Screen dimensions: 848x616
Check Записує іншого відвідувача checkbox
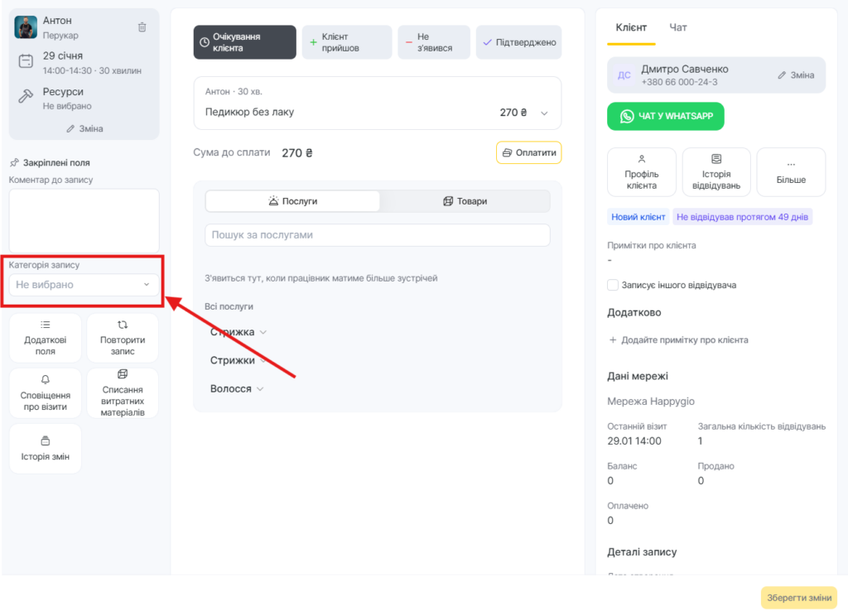pos(613,285)
